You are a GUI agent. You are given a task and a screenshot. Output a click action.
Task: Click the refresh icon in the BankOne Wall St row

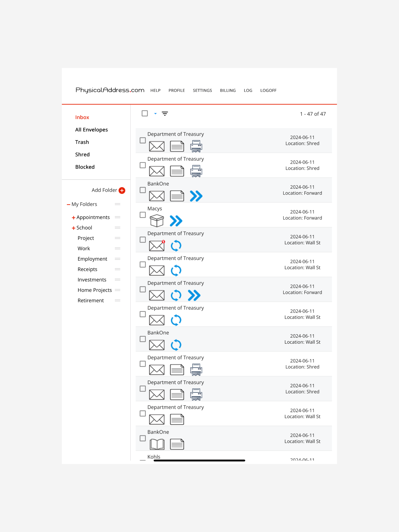click(x=176, y=345)
